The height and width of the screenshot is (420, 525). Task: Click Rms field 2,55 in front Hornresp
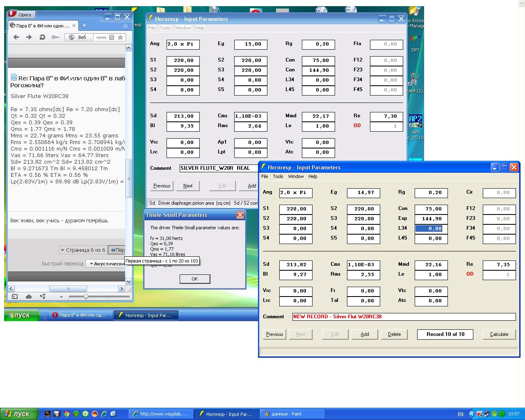click(x=363, y=275)
